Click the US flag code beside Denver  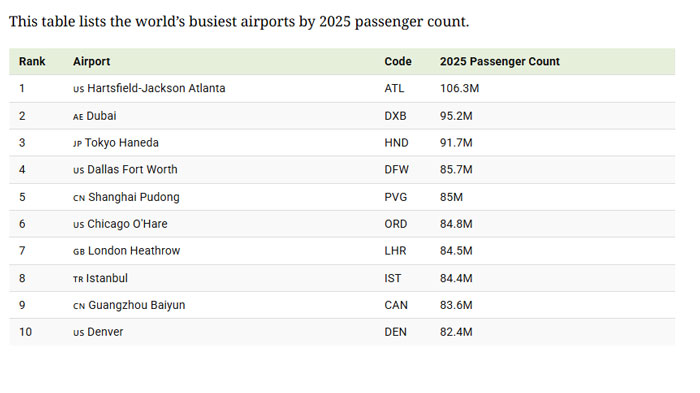79,333
